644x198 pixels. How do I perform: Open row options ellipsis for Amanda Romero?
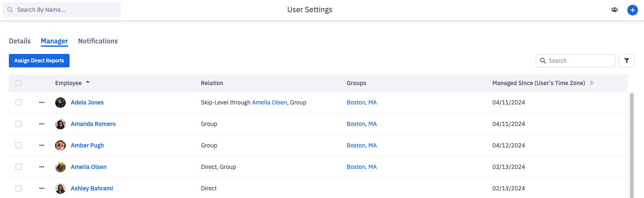(x=42, y=124)
